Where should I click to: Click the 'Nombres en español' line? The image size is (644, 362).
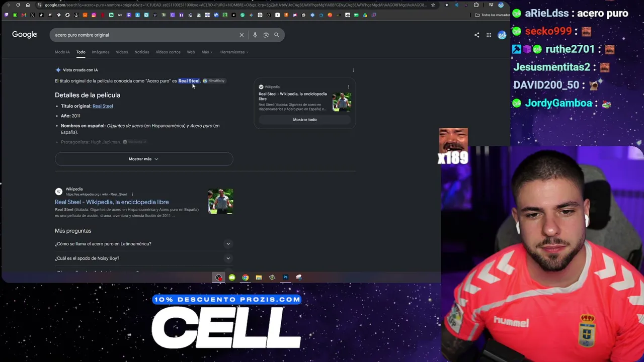point(140,129)
